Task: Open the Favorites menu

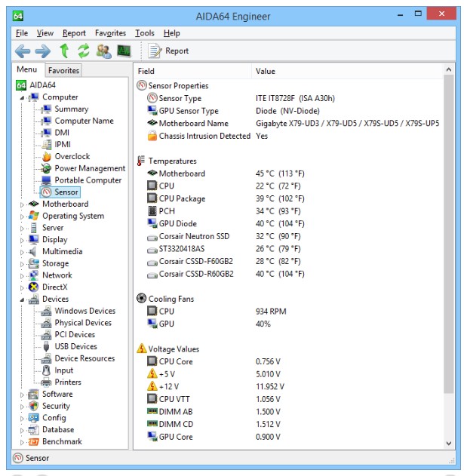Action: [x=110, y=32]
